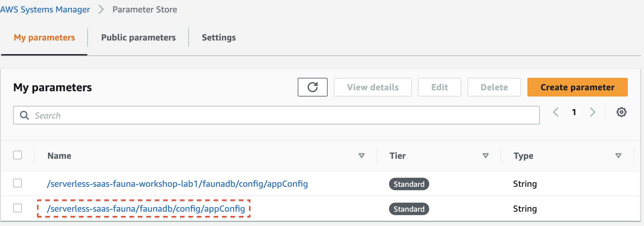
Task: Focus the parameter Search field
Action: click(276, 115)
